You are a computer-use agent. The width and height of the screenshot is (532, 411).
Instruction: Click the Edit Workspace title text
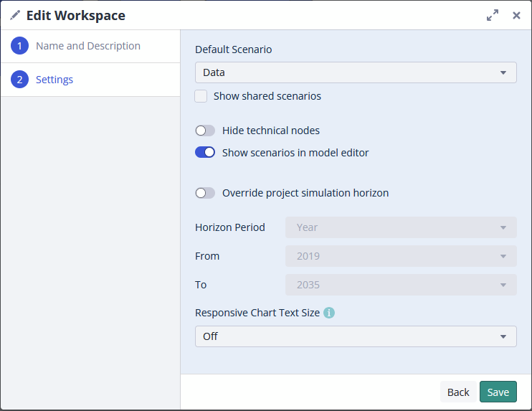tap(76, 15)
